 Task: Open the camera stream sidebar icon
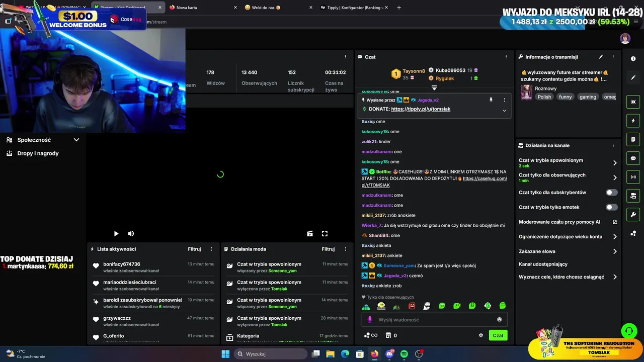coord(633,196)
